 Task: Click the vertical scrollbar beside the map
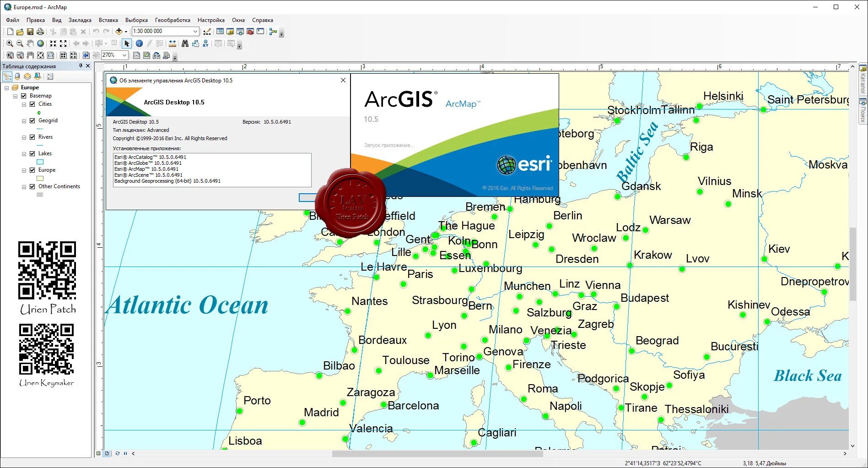pyautogui.click(x=852, y=263)
